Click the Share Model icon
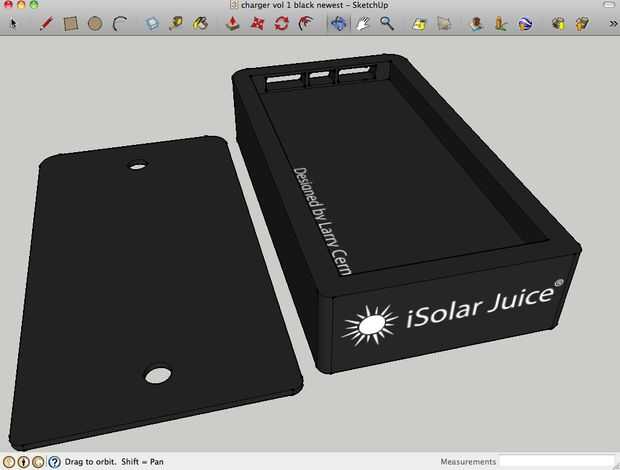620x470 pixels. pyautogui.click(x=582, y=24)
